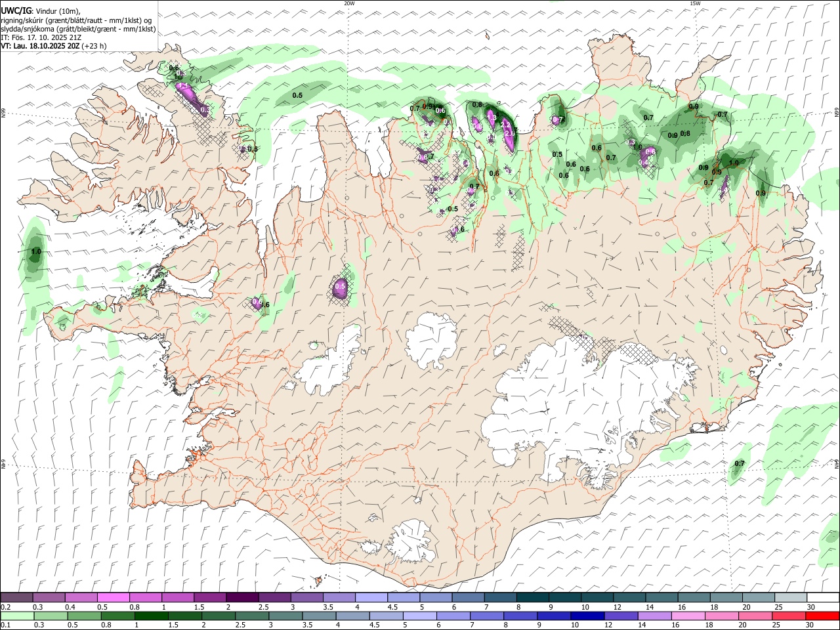Select the darkest purple swatch labeled 2 in upper bar
This screenshot has height=630, width=840.
(x=242, y=597)
